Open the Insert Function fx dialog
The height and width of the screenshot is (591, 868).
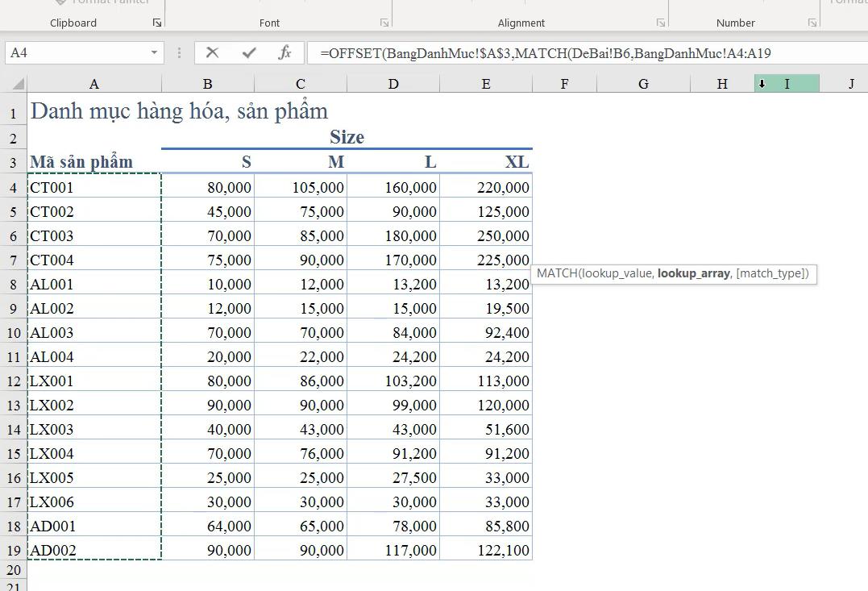(x=284, y=52)
